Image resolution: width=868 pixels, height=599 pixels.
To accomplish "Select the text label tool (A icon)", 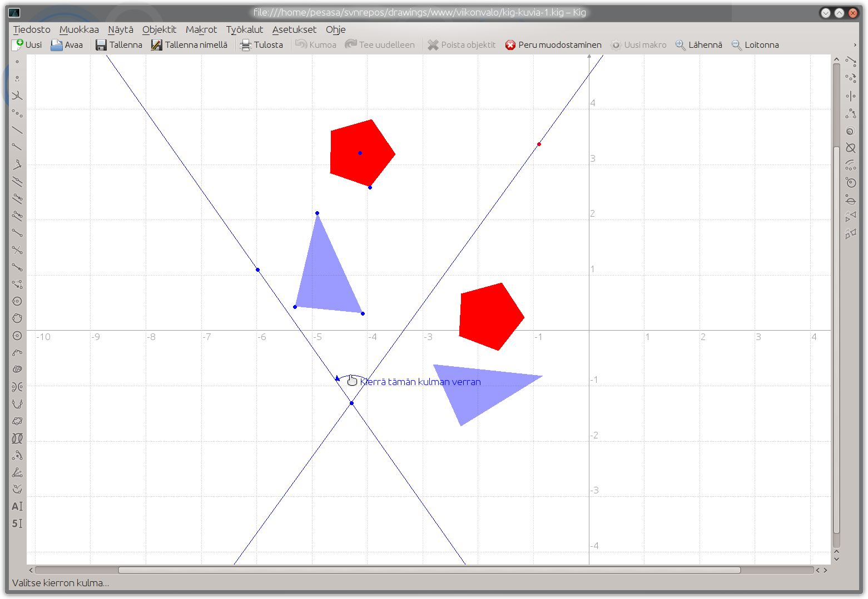I will (17, 506).
